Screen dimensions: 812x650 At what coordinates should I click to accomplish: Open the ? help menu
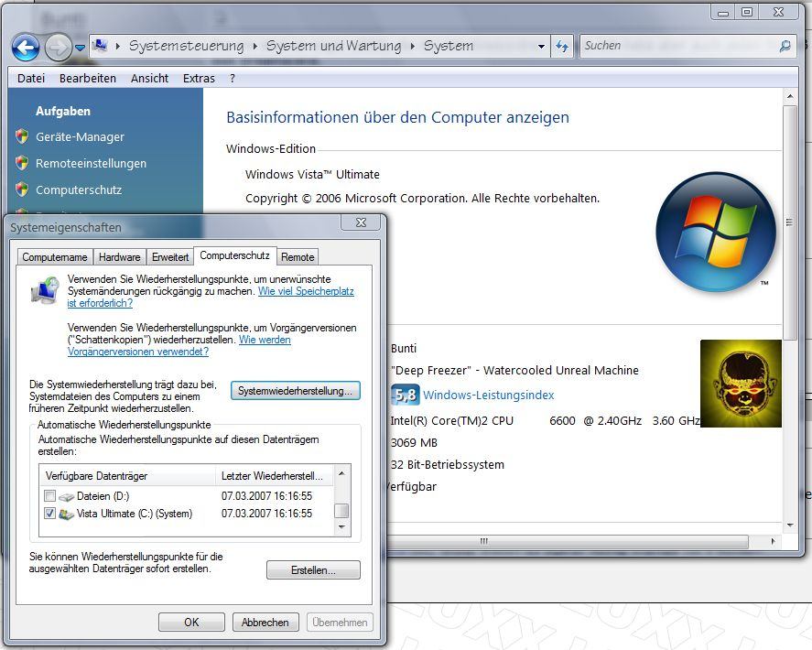click(233, 78)
